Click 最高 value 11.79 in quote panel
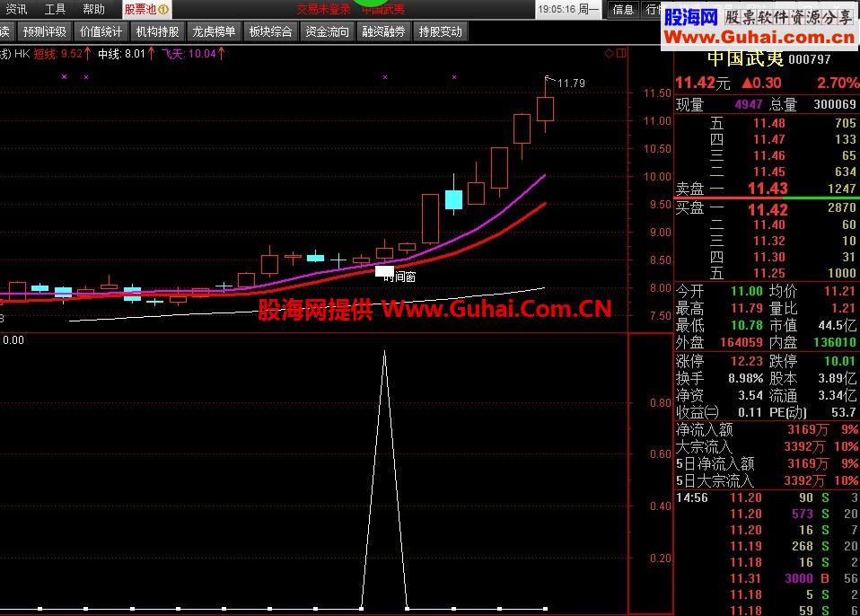The width and height of the screenshot is (860, 616). coord(747,308)
